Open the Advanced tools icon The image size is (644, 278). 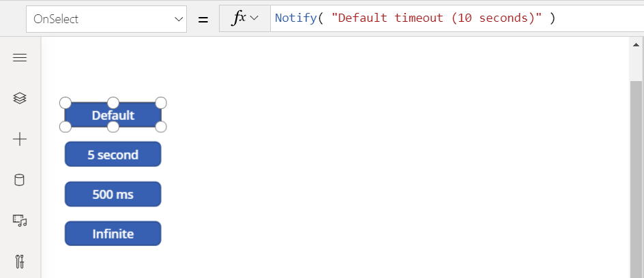[x=20, y=261]
